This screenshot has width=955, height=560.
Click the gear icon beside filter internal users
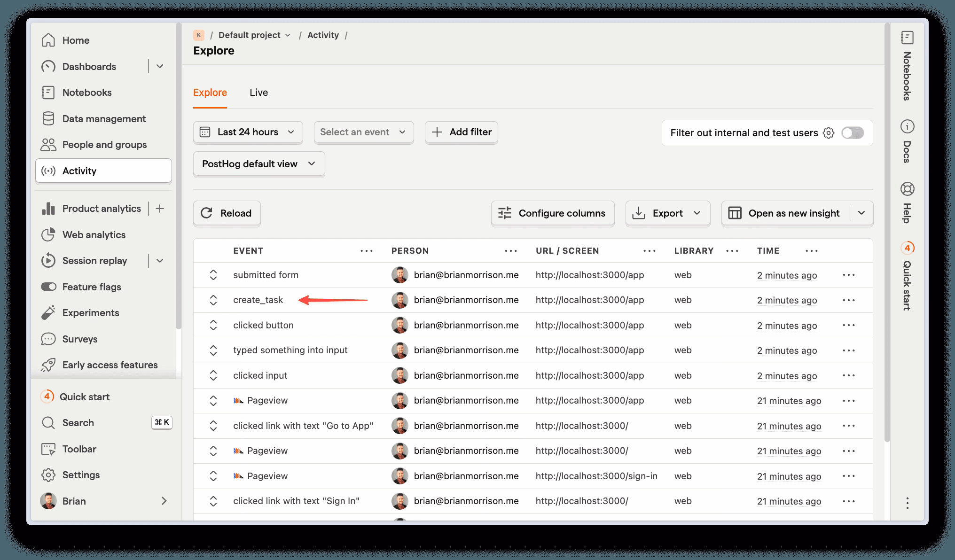point(829,133)
